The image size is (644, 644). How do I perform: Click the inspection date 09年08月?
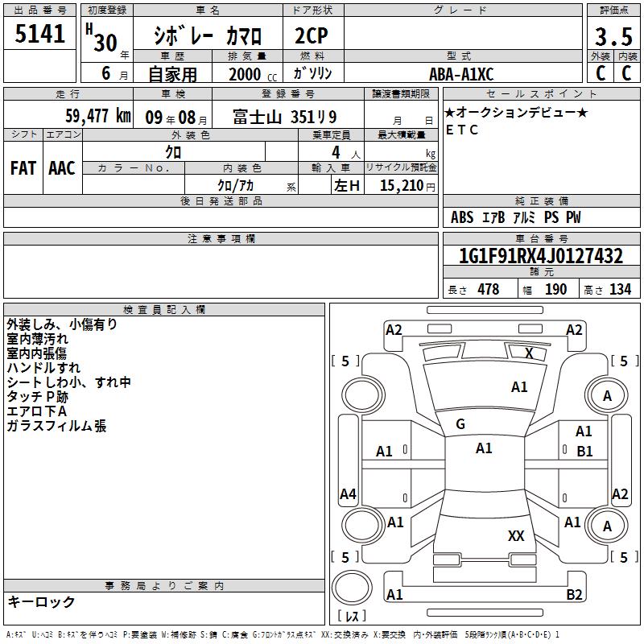(176, 118)
